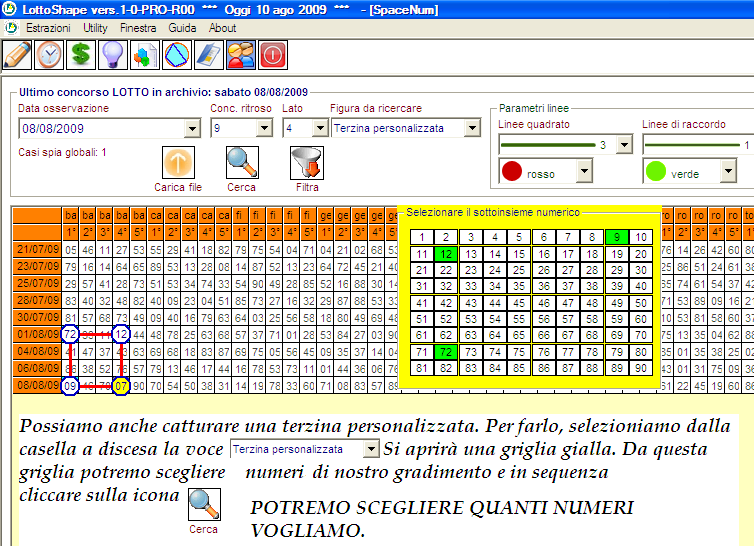The height and width of the screenshot is (546, 754).
Task: Deselect number 12 in the yellow grid
Action: pyautogui.click(x=446, y=254)
